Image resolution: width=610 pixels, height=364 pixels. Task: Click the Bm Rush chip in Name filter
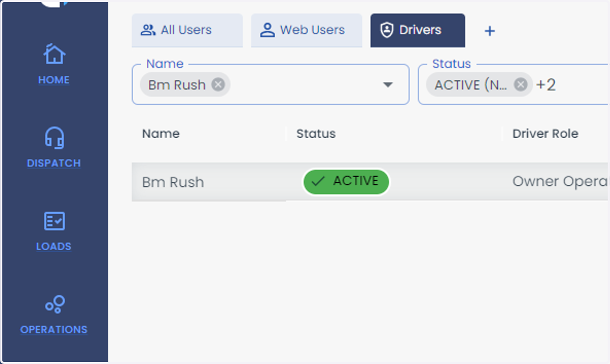click(x=185, y=85)
